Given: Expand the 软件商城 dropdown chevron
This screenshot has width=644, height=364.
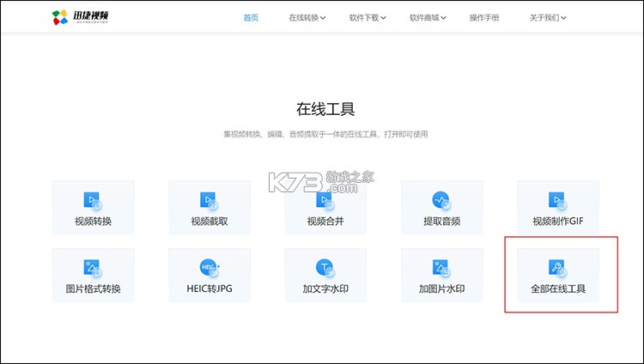Looking at the screenshot, I should (x=444, y=18).
